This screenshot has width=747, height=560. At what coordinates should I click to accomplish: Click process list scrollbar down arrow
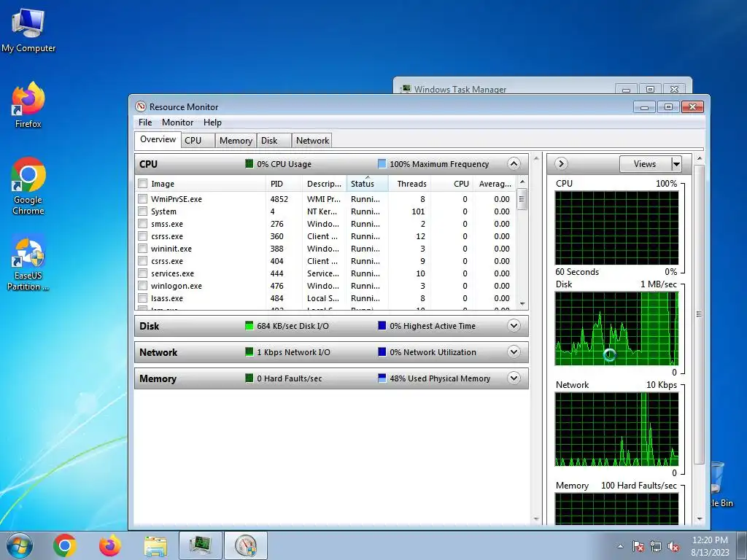(x=522, y=304)
